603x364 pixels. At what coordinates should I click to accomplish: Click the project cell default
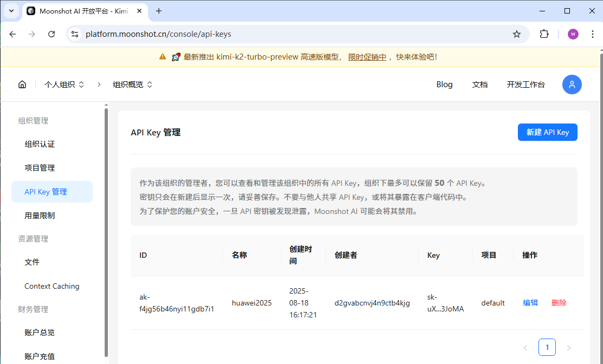coord(492,303)
